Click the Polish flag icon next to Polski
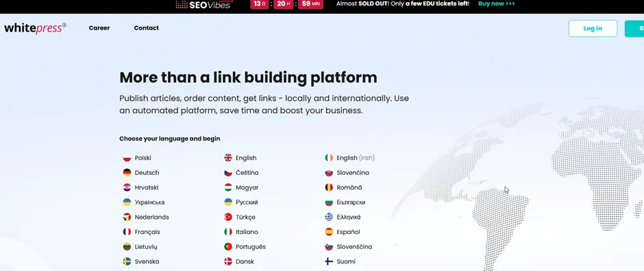This screenshot has width=644, height=271. pos(127,158)
